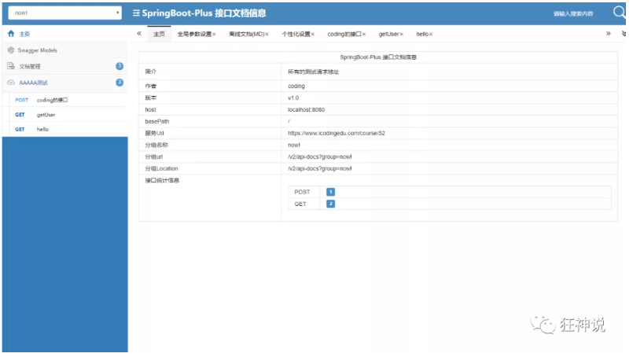Toggle the sidebar with the header menu icon
Image resolution: width=644 pixels, height=357 pixels.
(x=136, y=13)
